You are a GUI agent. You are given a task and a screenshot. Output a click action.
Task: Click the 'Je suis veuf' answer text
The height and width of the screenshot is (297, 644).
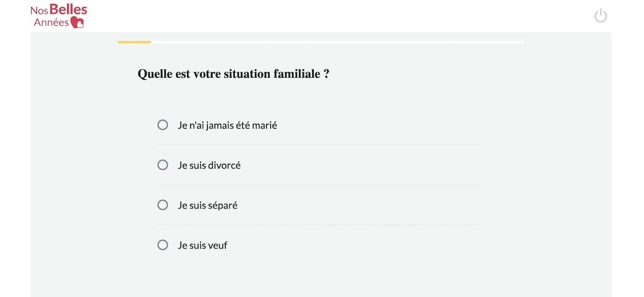202,245
